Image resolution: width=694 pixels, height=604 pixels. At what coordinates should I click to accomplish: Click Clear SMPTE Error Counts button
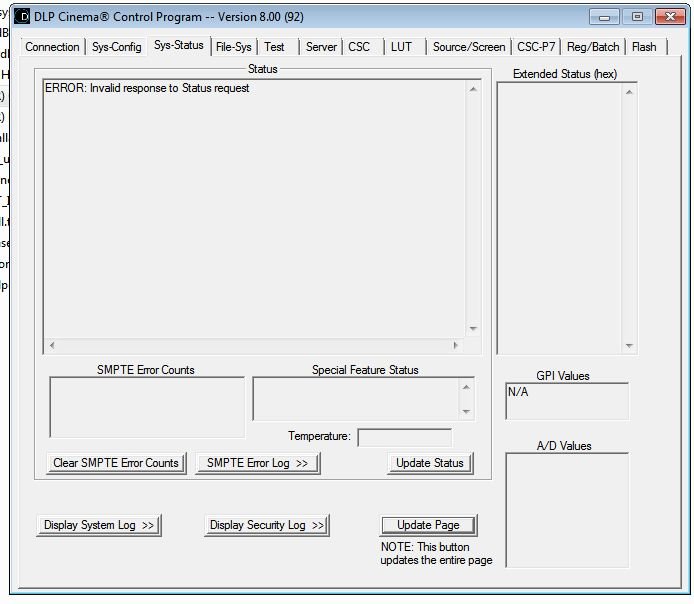(116, 463)
